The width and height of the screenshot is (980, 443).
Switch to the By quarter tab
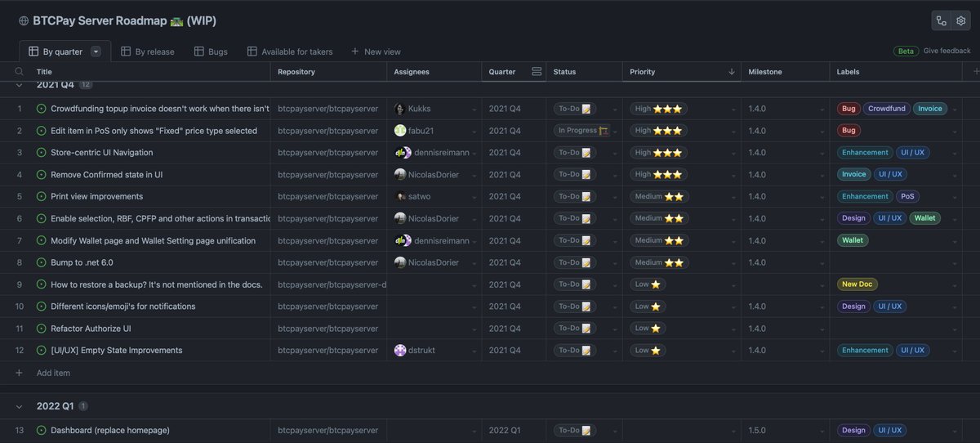point(65,51)
